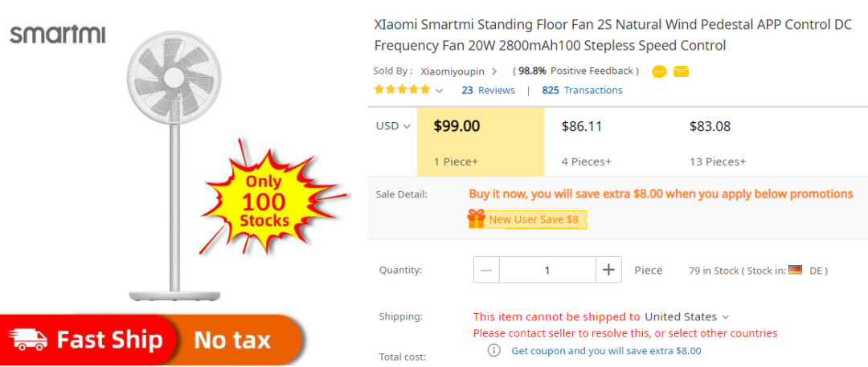Click the German flag stock icon
The width and height of the screenshot is (868, 367).
[x=795, y=270]
